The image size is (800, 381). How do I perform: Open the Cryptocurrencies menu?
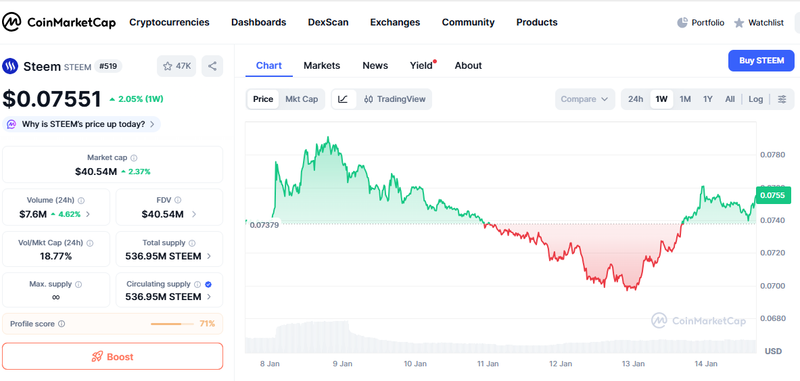169,22
